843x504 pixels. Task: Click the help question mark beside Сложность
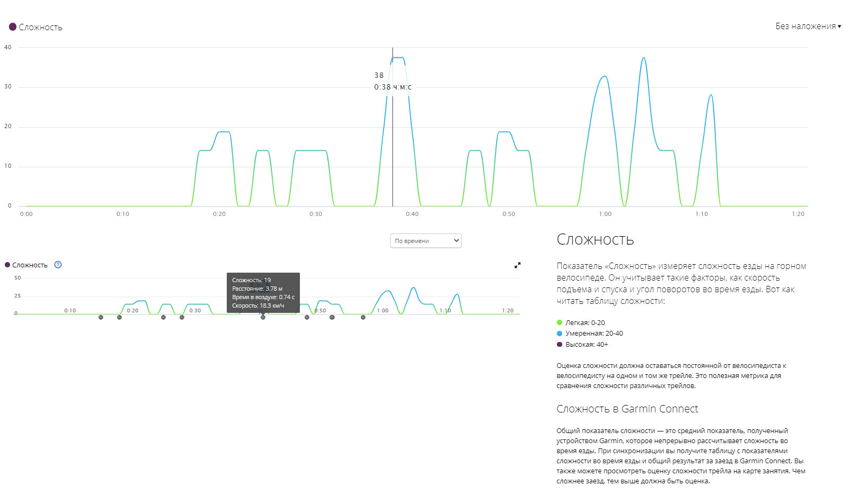click(58, 265)
